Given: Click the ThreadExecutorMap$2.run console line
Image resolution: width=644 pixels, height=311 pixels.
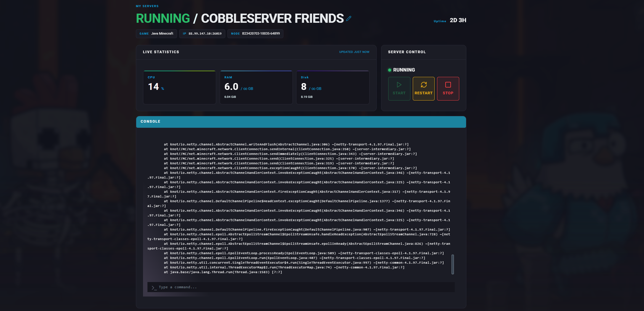Looking at the screenshot, I should click(x=284, y=268).
